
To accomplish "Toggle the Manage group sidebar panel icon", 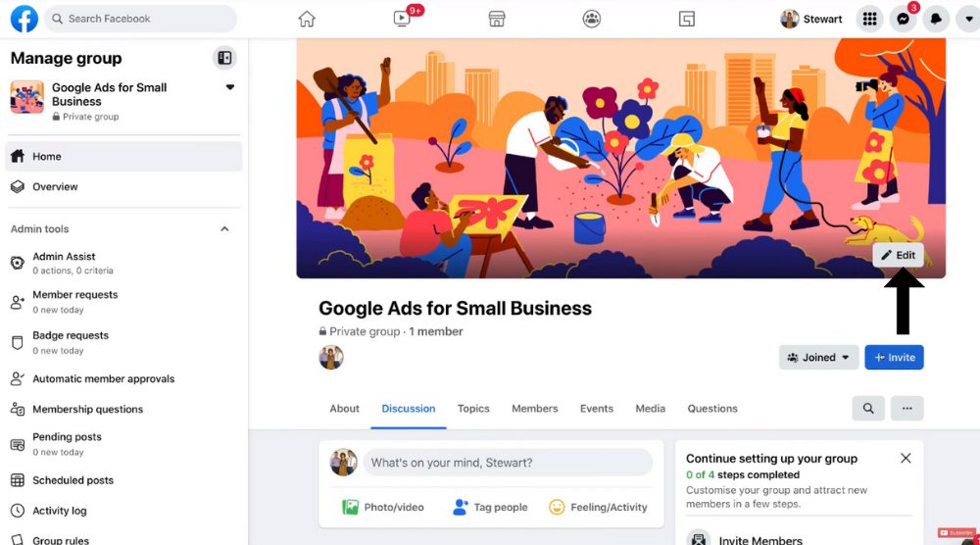I will [224, 58].
